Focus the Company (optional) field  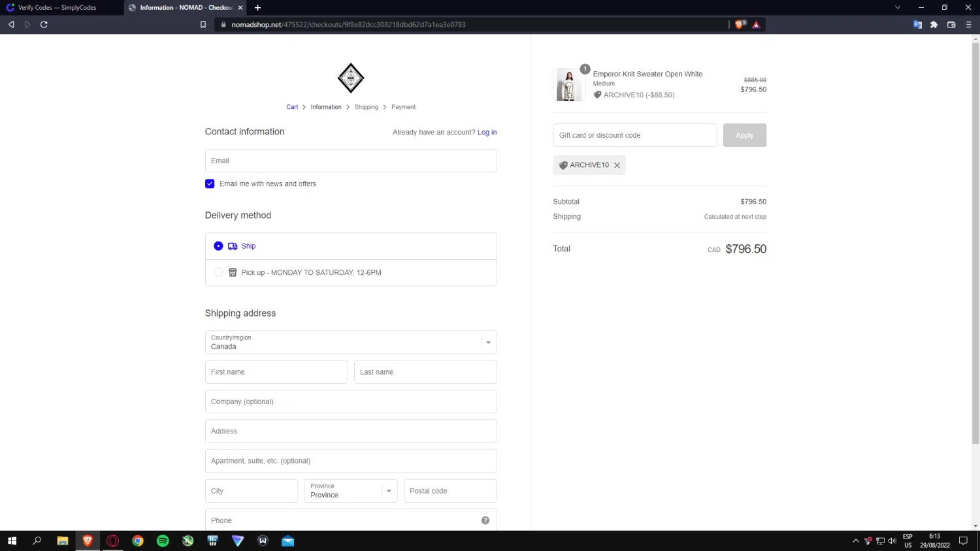click(351, 401)
